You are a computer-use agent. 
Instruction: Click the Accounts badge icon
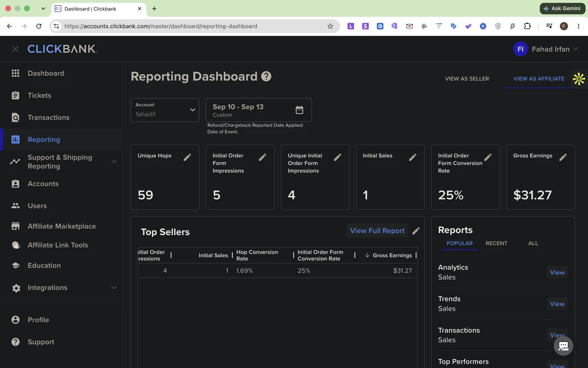15,184
